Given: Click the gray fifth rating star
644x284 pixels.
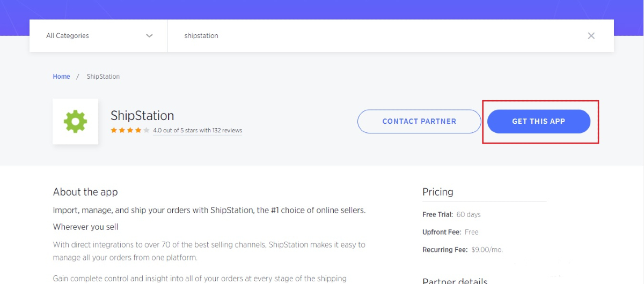Looking at the screenshot, I should 147,130.
